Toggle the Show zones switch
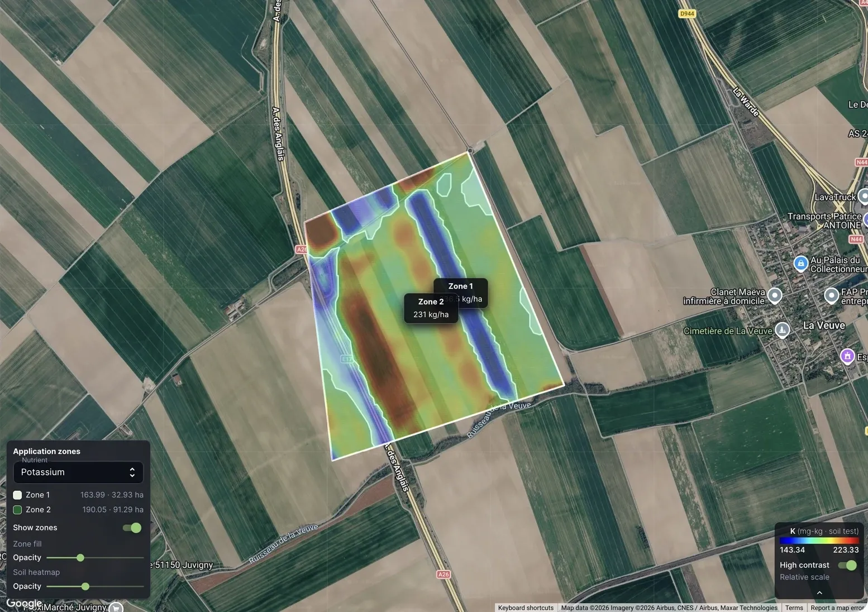 [x=132, y=528]
